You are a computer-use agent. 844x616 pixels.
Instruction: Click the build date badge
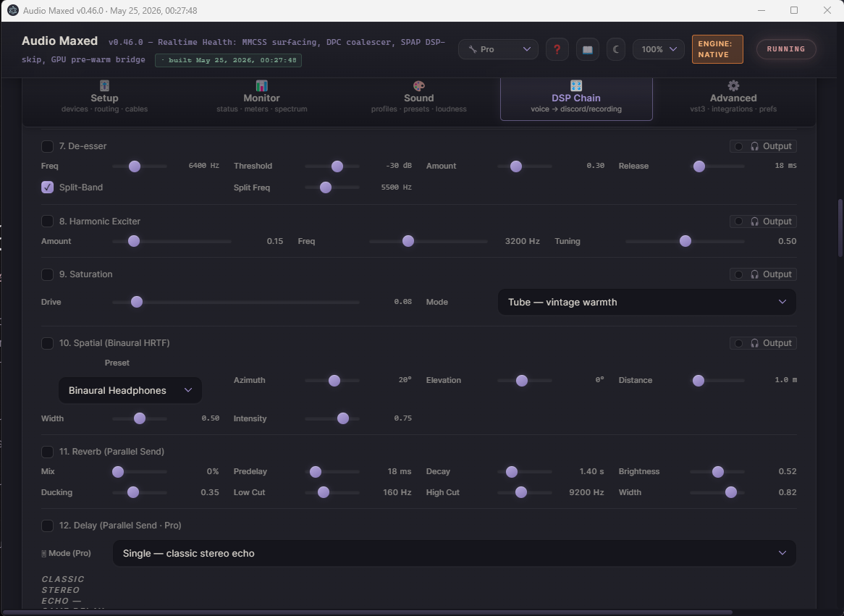(228, 60)
